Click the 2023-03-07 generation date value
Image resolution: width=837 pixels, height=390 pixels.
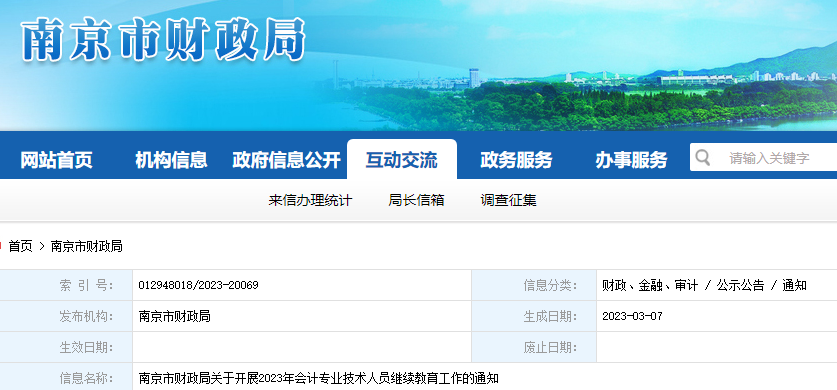coord(632,316)
